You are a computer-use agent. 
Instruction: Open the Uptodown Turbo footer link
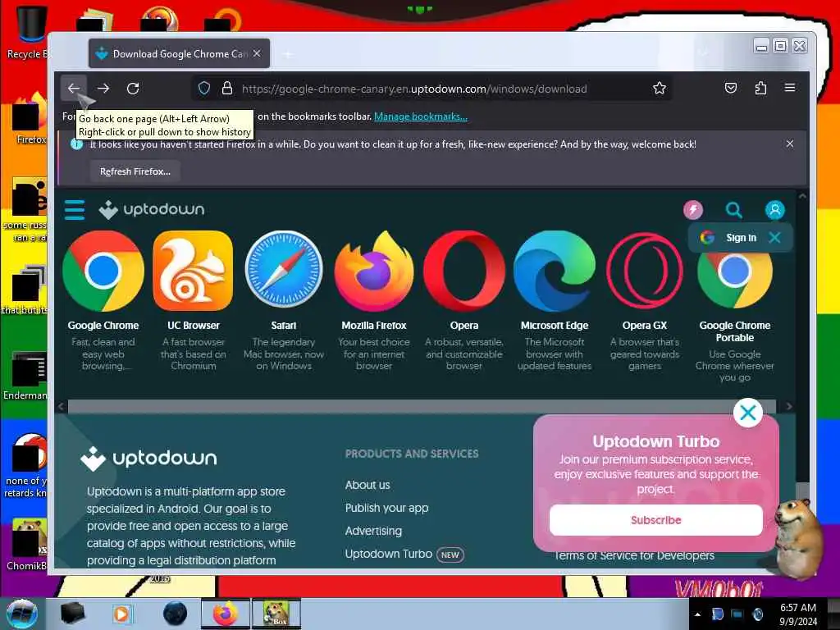click(388, 554)
